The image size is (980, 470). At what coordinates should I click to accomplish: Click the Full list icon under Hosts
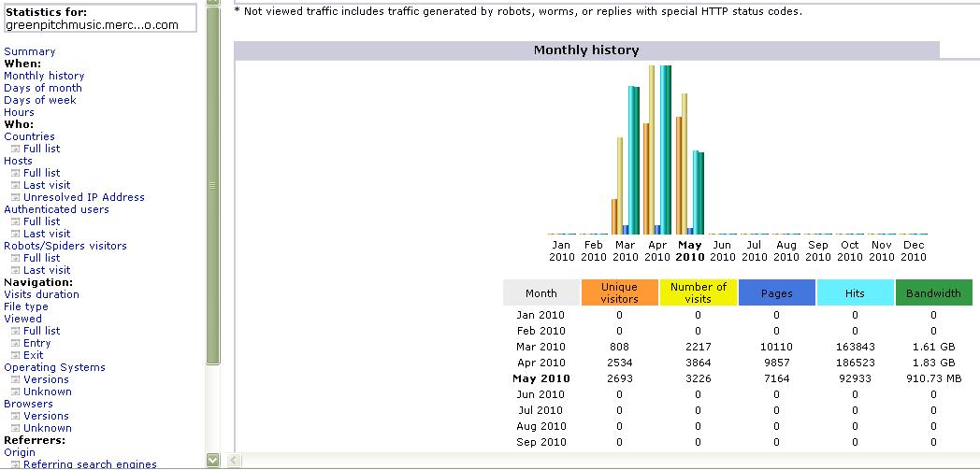click(x=16, y=173)
